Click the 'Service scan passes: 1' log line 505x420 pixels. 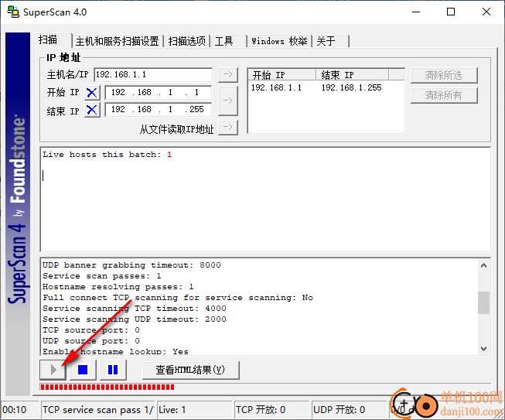coord(102,276)
